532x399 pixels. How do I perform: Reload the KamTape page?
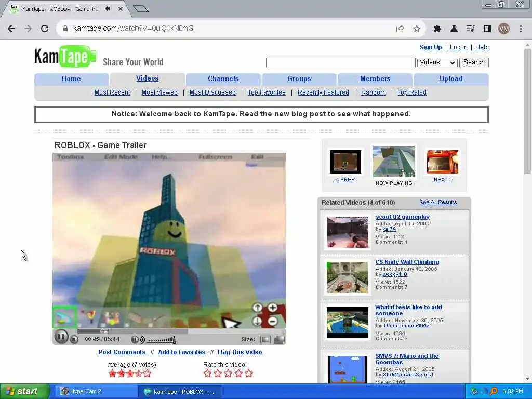[x=45, y=29]
